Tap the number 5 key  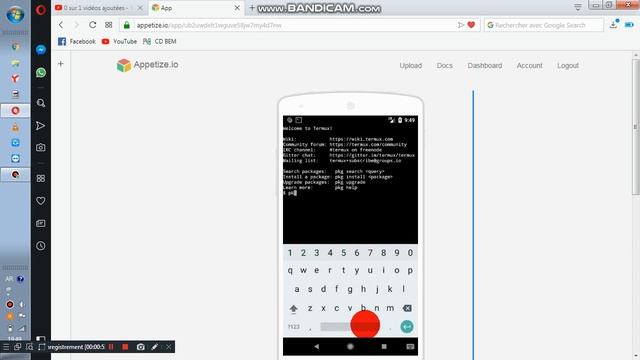[343, 253]
